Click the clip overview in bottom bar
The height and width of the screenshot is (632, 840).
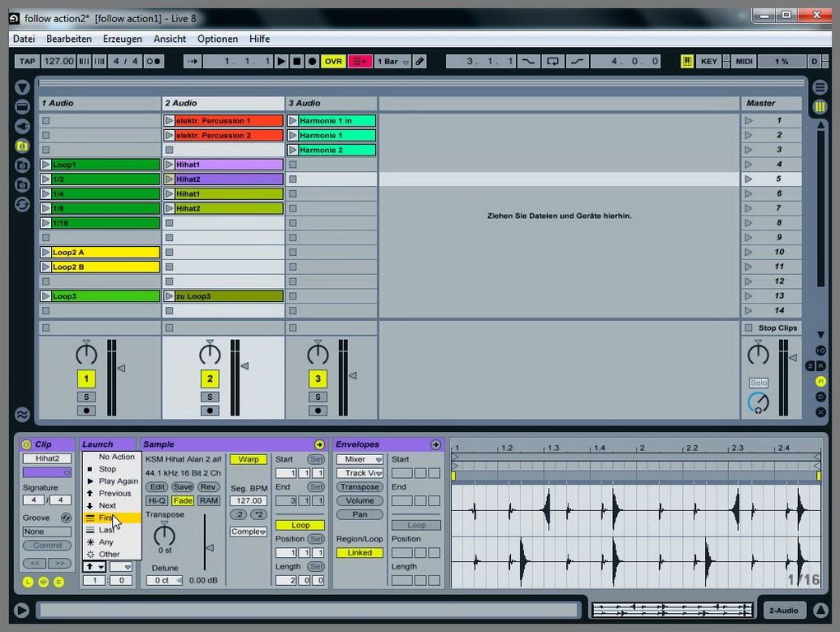click(x=672, y=610)
